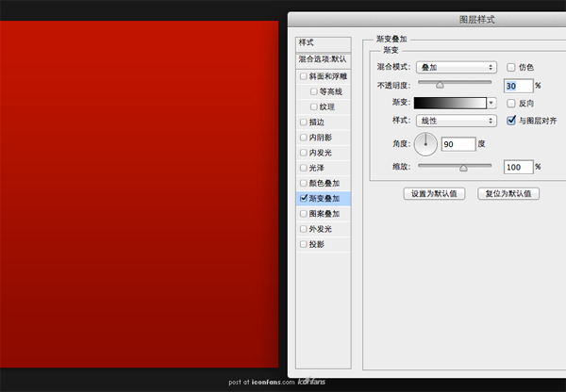566x392 pixels.
Task: Click the angle field showing 90
Action: 458,144
